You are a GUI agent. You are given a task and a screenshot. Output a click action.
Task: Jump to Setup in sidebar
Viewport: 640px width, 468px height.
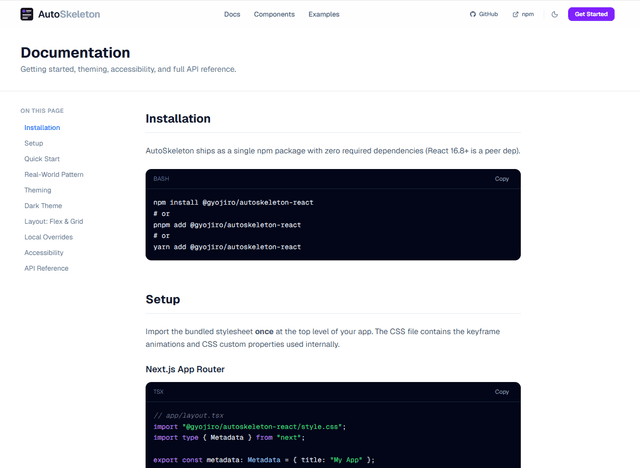point(33,143)
